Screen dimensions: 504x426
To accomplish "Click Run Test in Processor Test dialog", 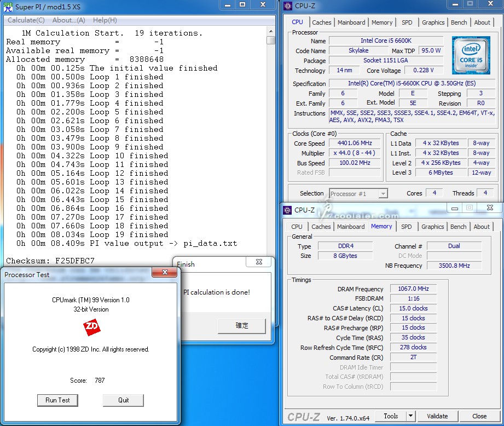I will [x=57, y=400].
